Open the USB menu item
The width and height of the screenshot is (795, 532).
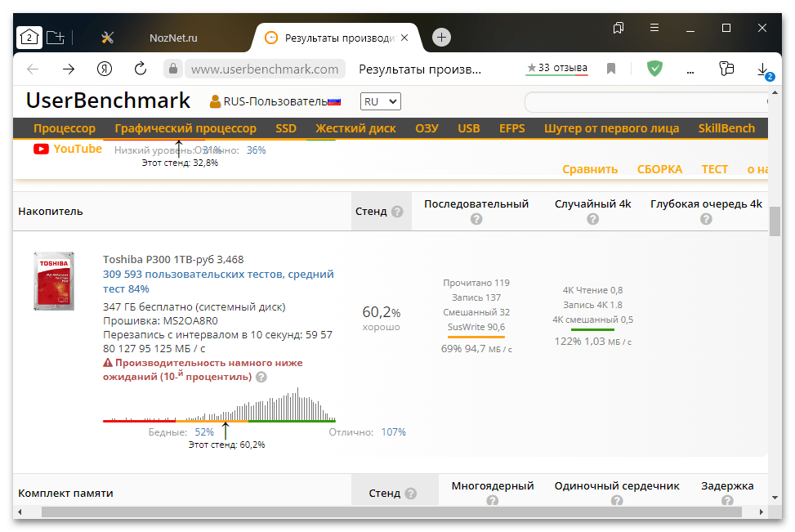[468, 128]
